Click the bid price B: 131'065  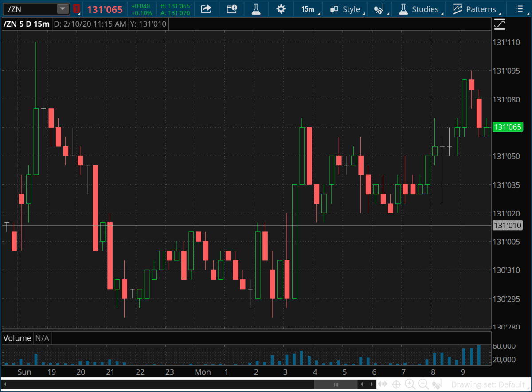pos(175,6)
